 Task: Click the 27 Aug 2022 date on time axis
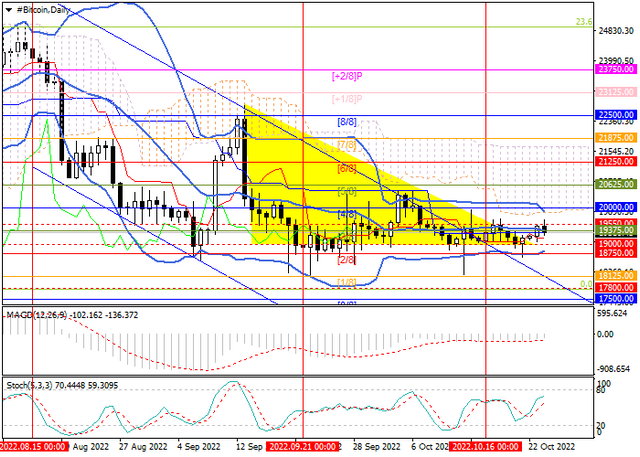143,446
